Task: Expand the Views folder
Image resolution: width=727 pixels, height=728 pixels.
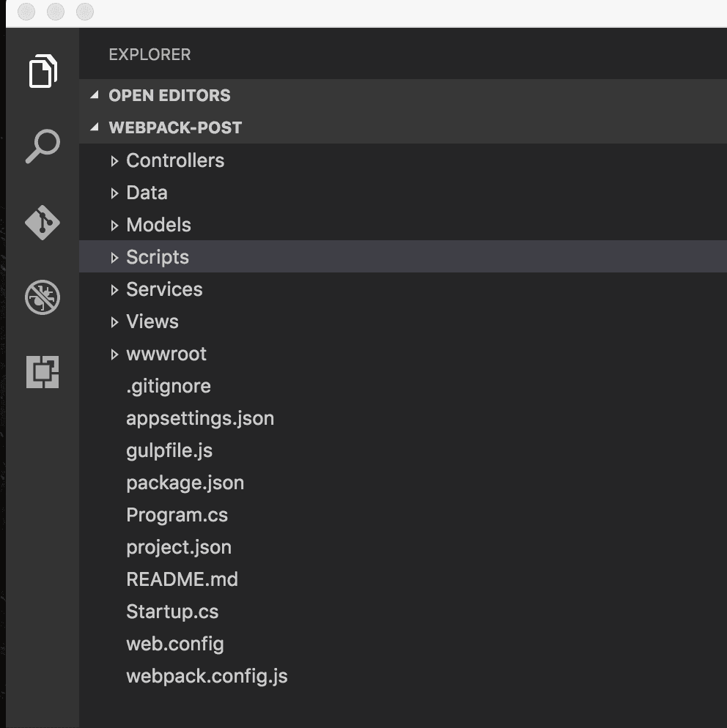Action: pos(152,322)
